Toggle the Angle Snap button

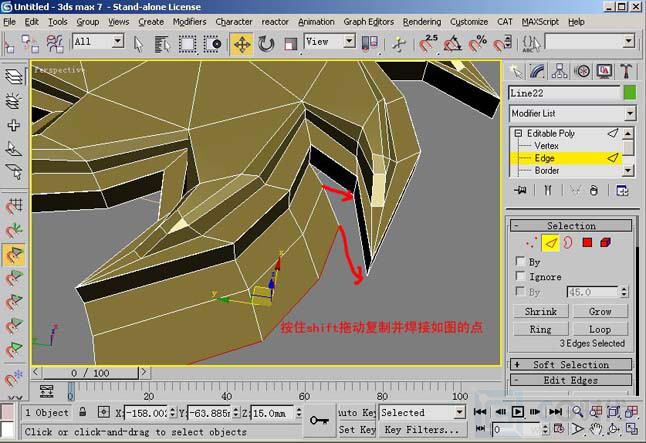[453, 44]
